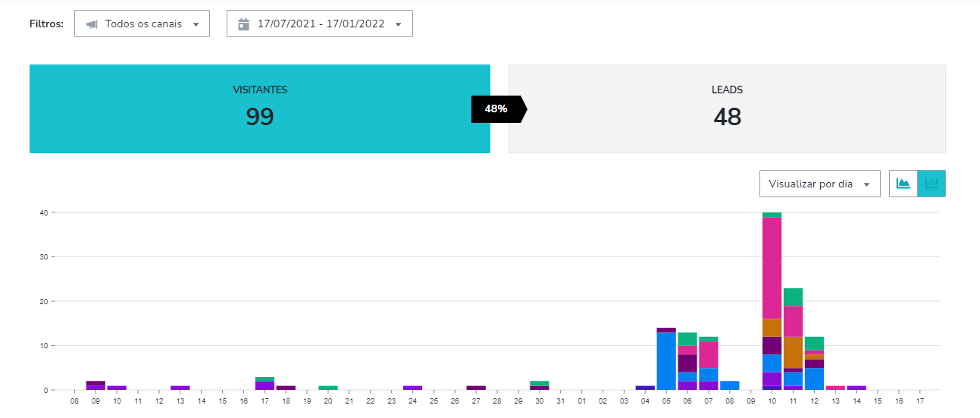
Task: Switch to area chart view icon
Action: [x=903, y=184]
